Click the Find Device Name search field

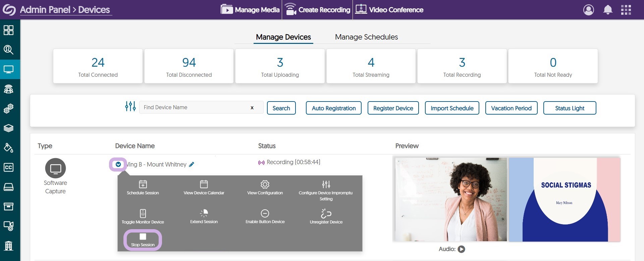point(195,108)
